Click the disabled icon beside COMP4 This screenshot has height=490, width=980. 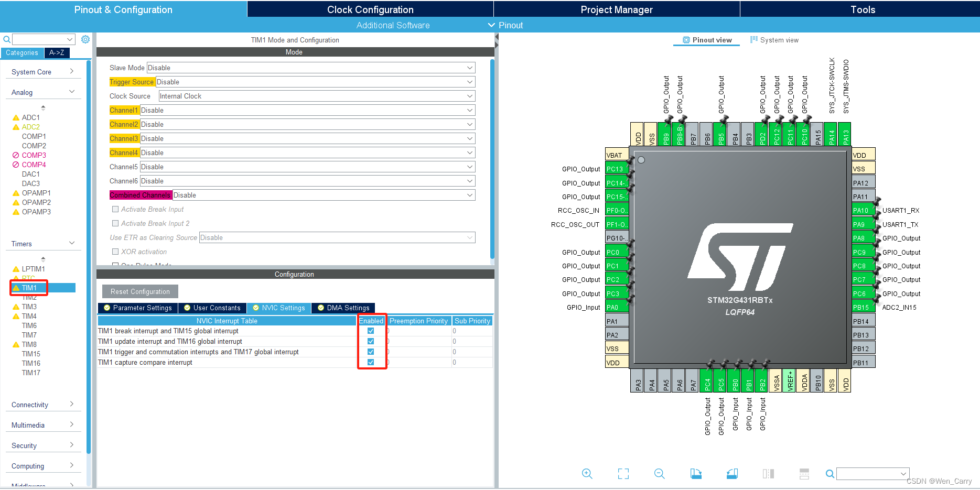(x=16, y=165)
